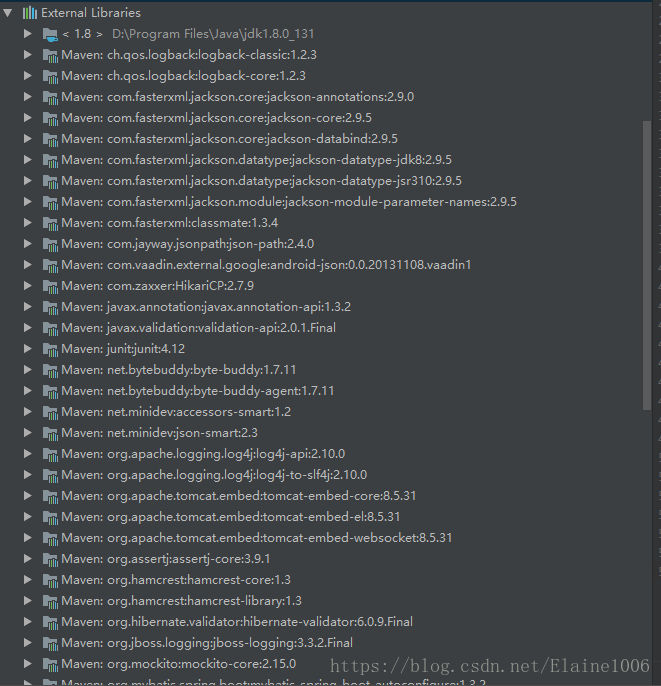Expand junit:junit:4.12 library arrow
Screen dimensions: 661x686
click(x=28, y=349)
